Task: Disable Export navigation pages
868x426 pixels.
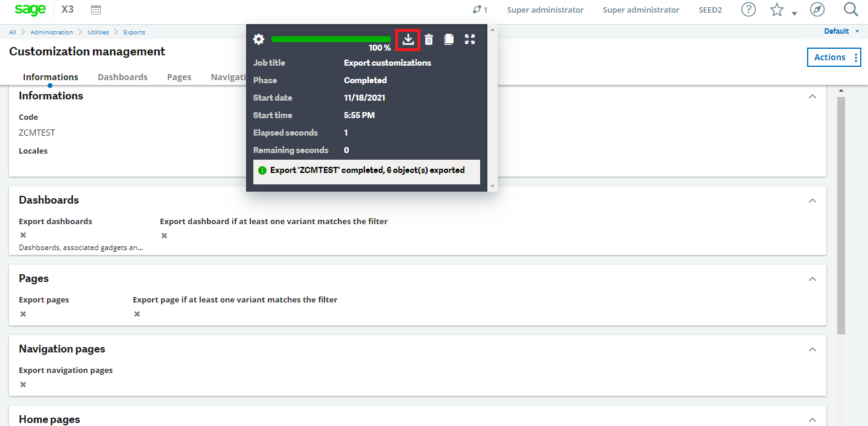Action: tap(22, 384)
